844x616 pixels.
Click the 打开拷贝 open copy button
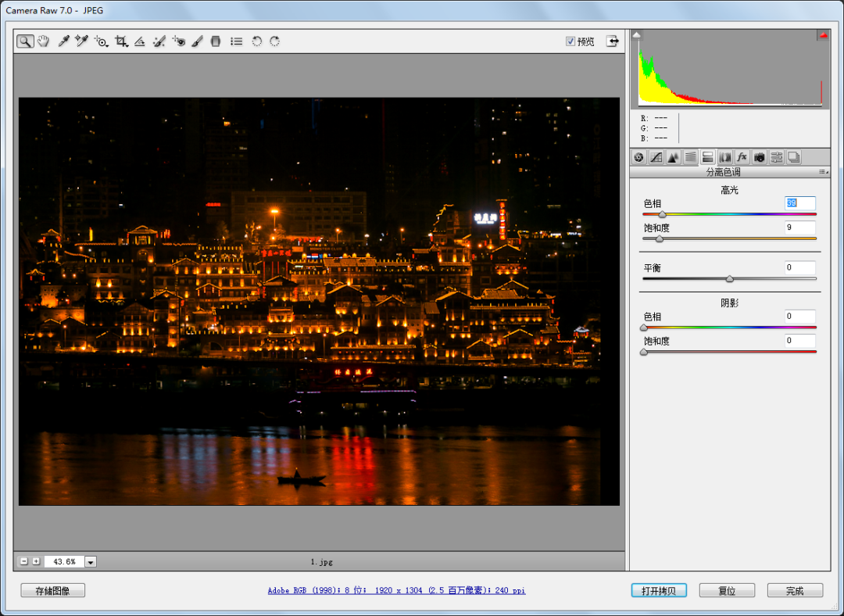click(659, 591)
